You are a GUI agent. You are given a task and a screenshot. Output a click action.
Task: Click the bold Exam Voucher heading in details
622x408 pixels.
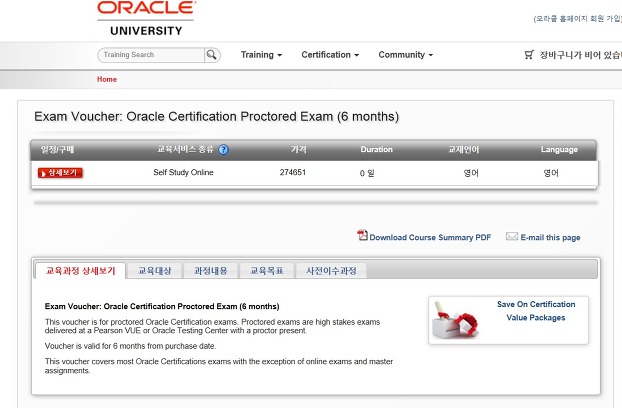162,306
